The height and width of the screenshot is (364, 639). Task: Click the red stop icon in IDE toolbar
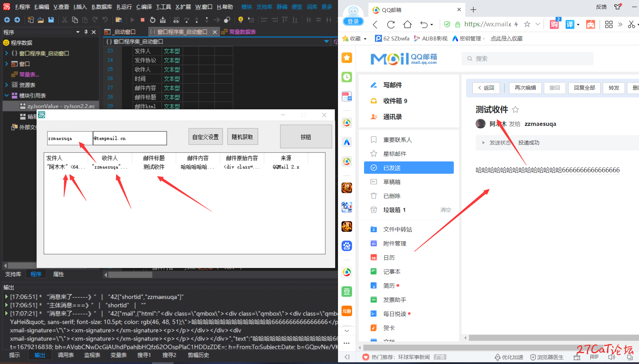tap(142, 20)
